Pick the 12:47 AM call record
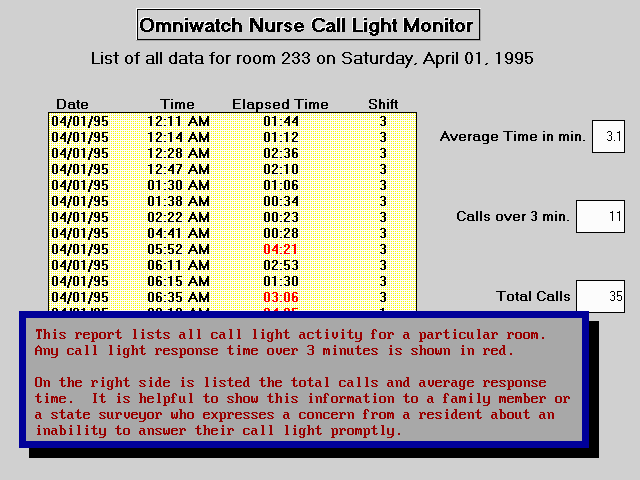 click(x=232, y=169)
